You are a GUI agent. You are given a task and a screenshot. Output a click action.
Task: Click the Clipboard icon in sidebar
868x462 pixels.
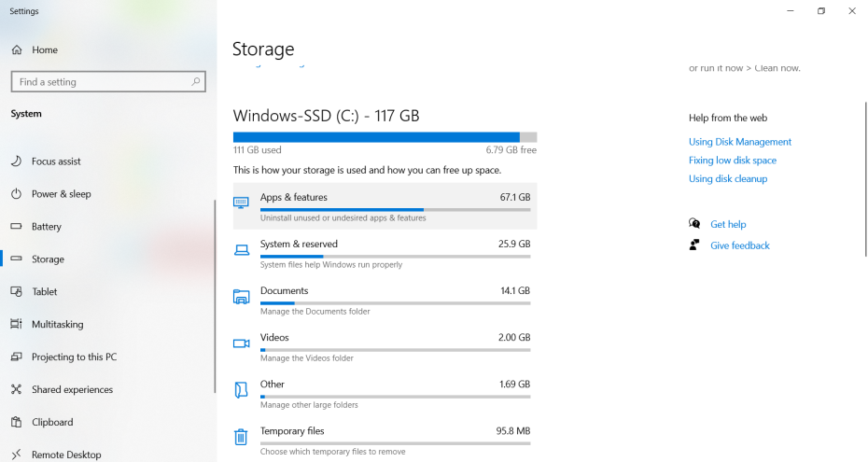point(16,423)
